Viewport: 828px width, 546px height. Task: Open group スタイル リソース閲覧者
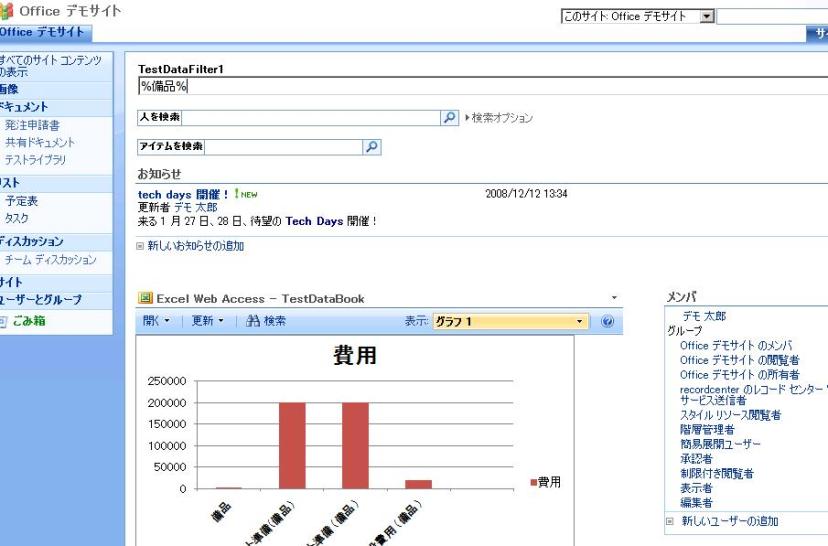coord(730,415)
